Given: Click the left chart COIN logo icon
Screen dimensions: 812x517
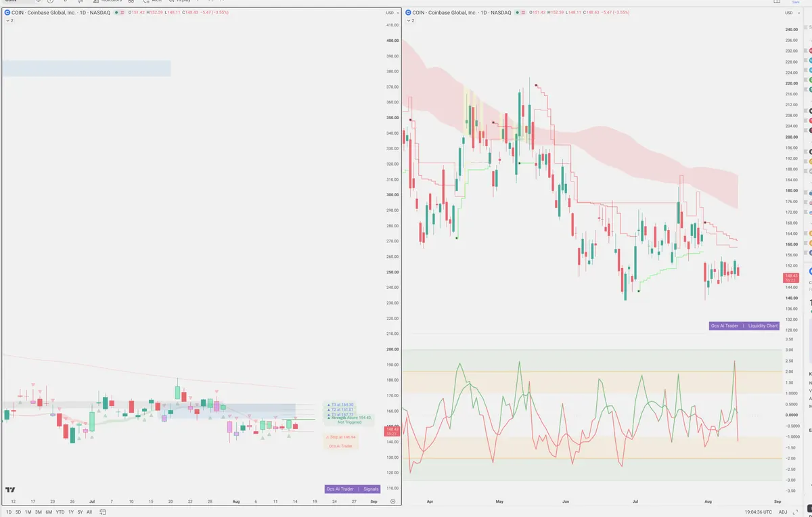Looking at the screenshot, I should (7, 13).
